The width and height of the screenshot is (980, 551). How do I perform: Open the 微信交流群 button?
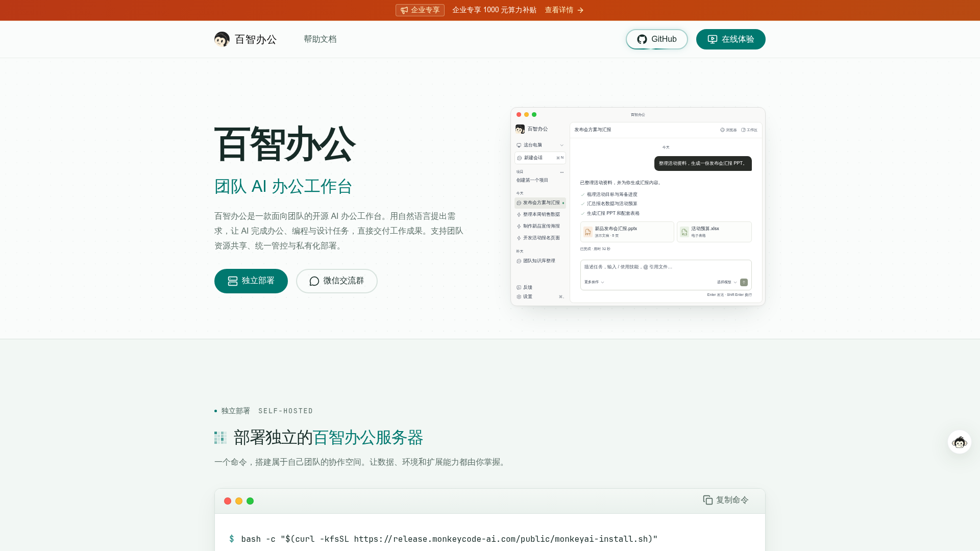(x=337, y=281)
